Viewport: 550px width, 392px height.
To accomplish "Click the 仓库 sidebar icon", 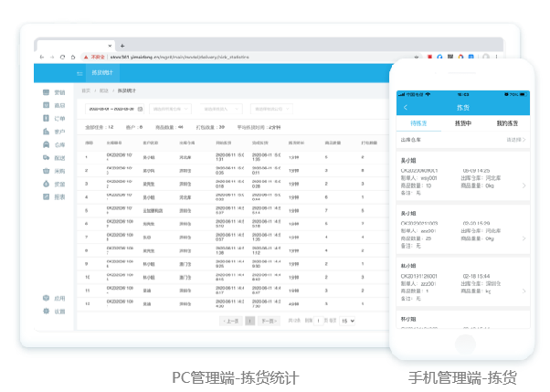I will coord(47,144).
